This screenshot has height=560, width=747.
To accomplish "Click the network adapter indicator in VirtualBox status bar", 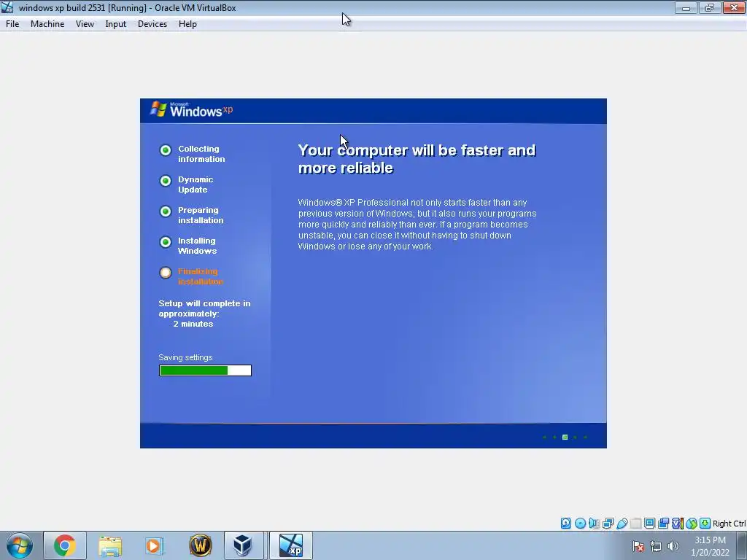I will point(608,524).
